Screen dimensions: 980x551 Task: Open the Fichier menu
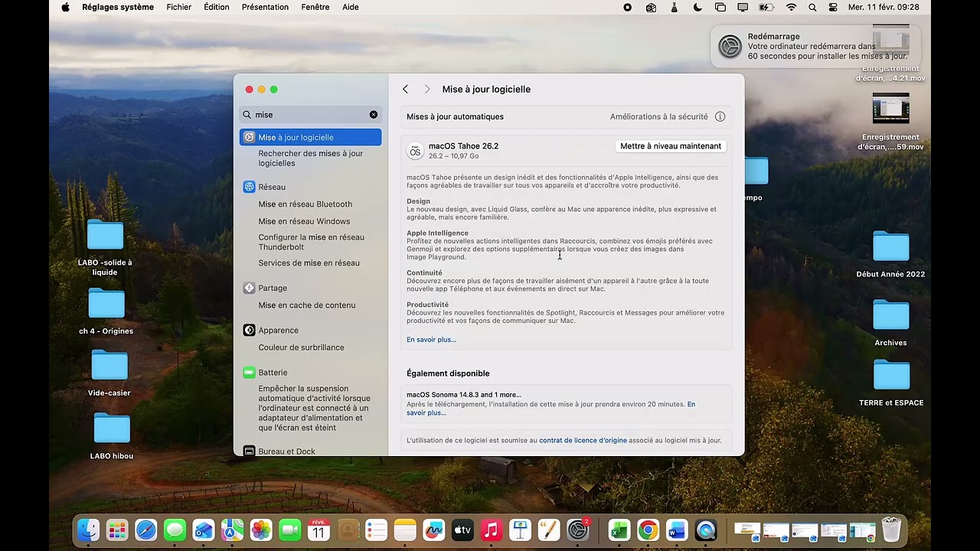(x=179, y=7)
